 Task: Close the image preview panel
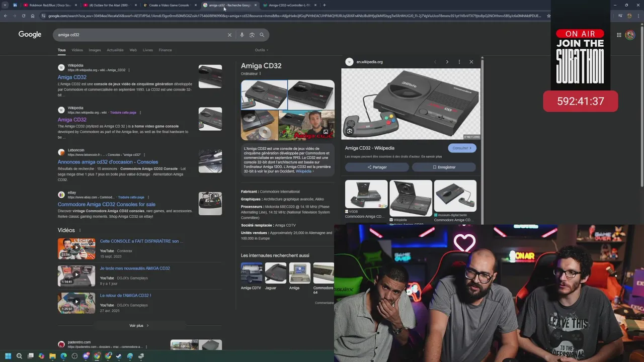coord(471,62)
